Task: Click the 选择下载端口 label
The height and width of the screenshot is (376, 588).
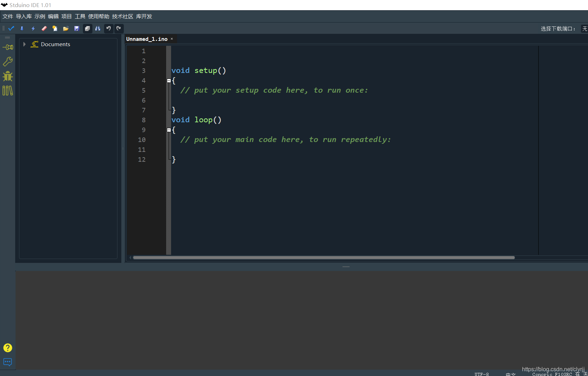Action: (x=558, y=29)
